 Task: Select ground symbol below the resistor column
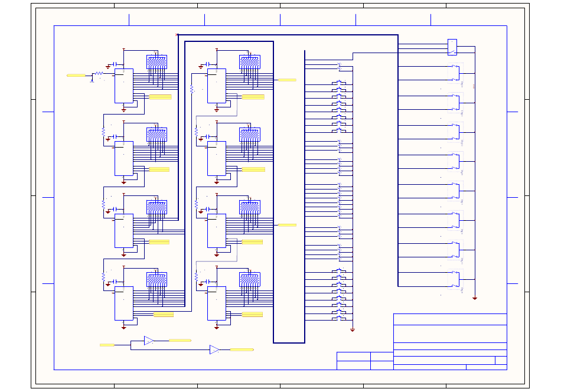(x=353, y=330)
